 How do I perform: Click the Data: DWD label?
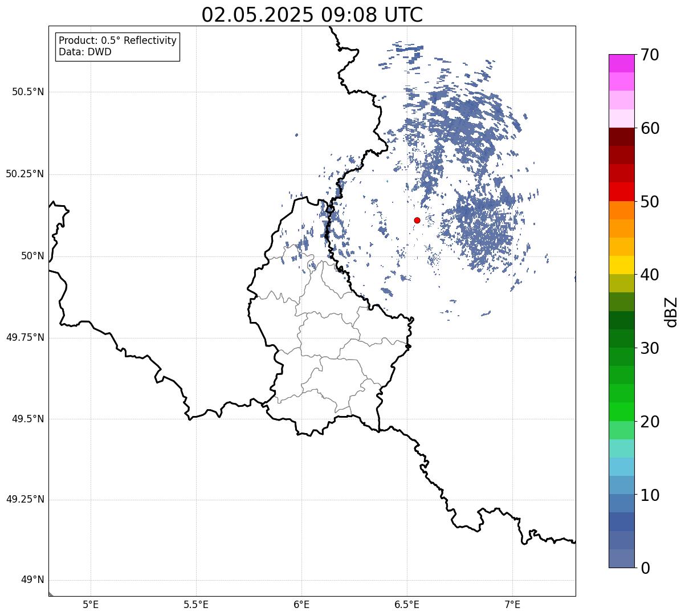tap(85, 52)
